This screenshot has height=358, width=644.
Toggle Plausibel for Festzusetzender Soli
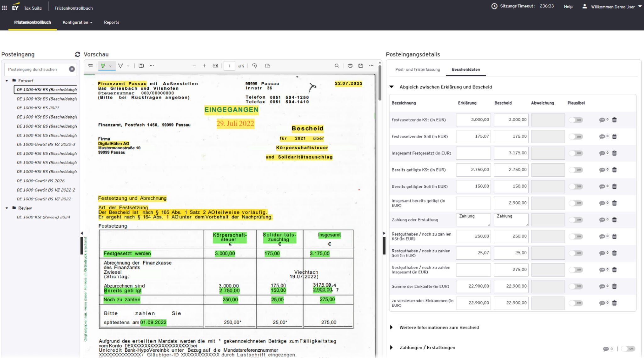[x=576, y=136]
